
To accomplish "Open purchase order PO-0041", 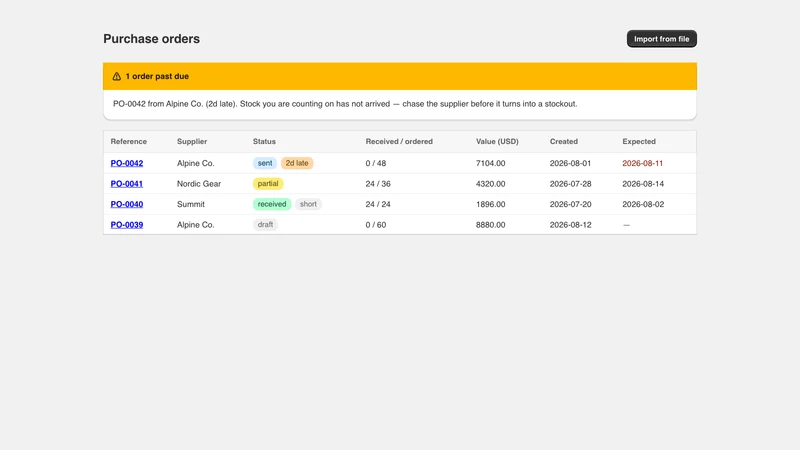I will [127, 184].
